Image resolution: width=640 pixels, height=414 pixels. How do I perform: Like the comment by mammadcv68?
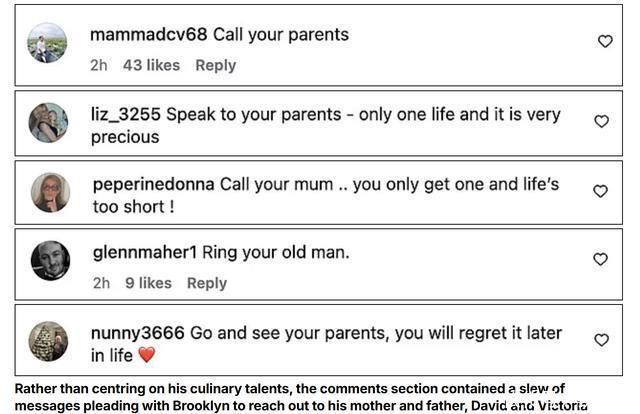[x=604, y=41]
